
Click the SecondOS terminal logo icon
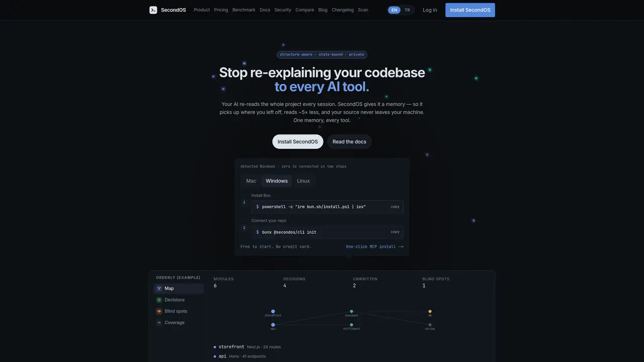click(x=153, y=10)
